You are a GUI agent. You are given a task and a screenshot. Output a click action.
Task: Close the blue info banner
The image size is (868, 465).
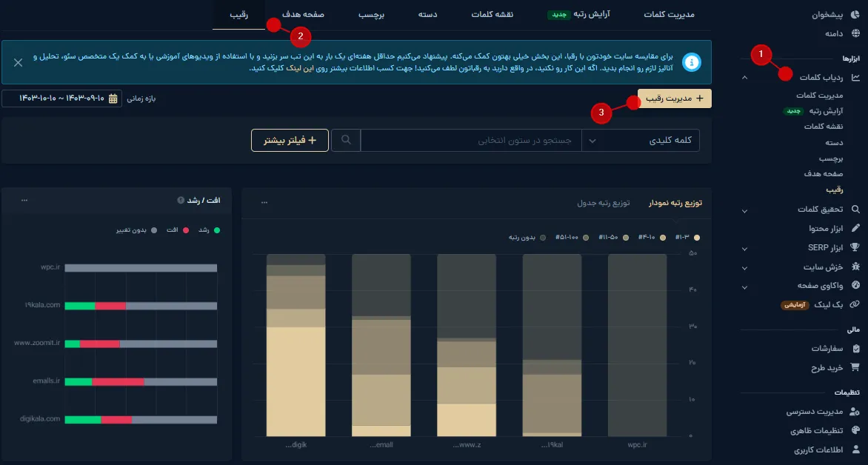[18, 62]
